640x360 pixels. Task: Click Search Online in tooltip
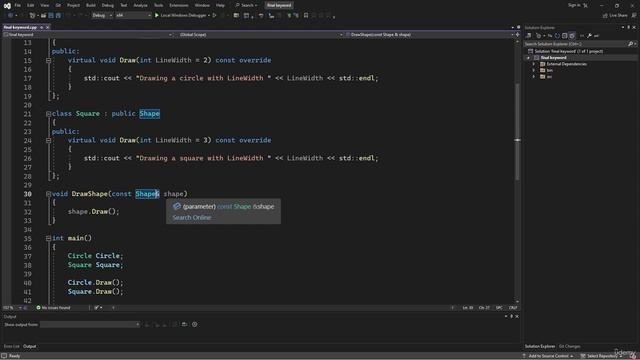pyautogui.click(x=191, y=218)
